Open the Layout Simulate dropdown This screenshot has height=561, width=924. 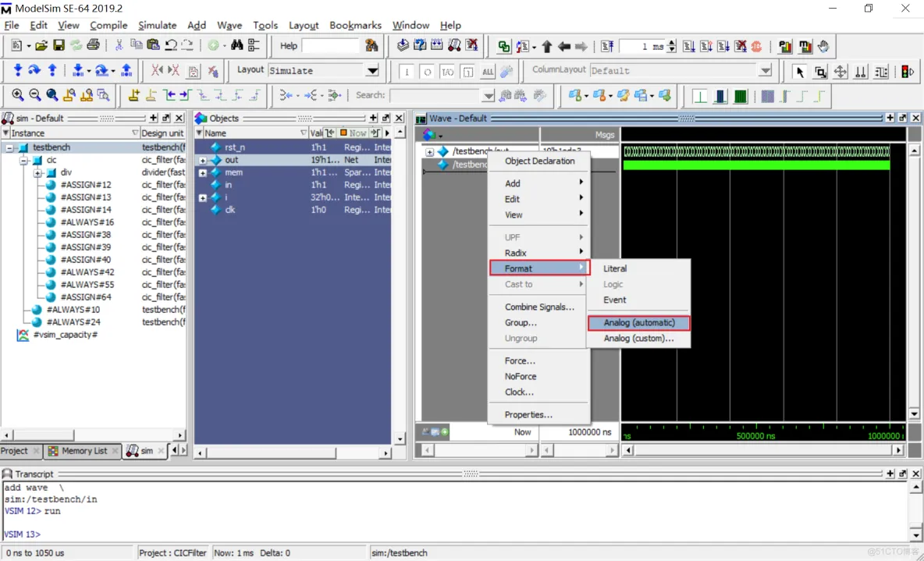tap(371, 71)
